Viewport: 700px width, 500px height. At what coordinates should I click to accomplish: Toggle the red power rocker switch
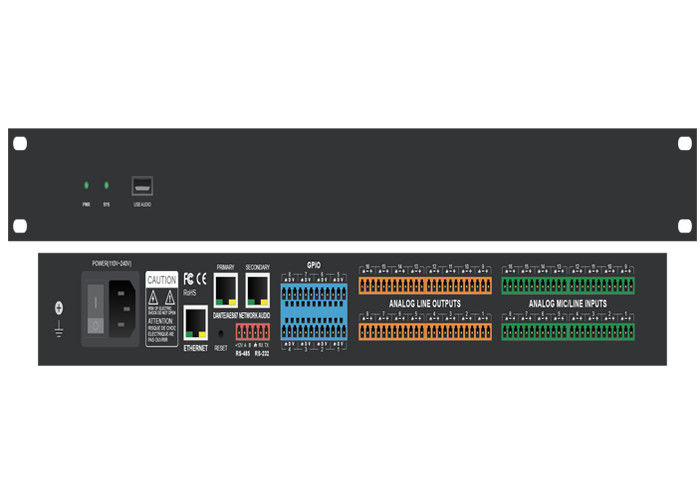(x=96, y=308)
